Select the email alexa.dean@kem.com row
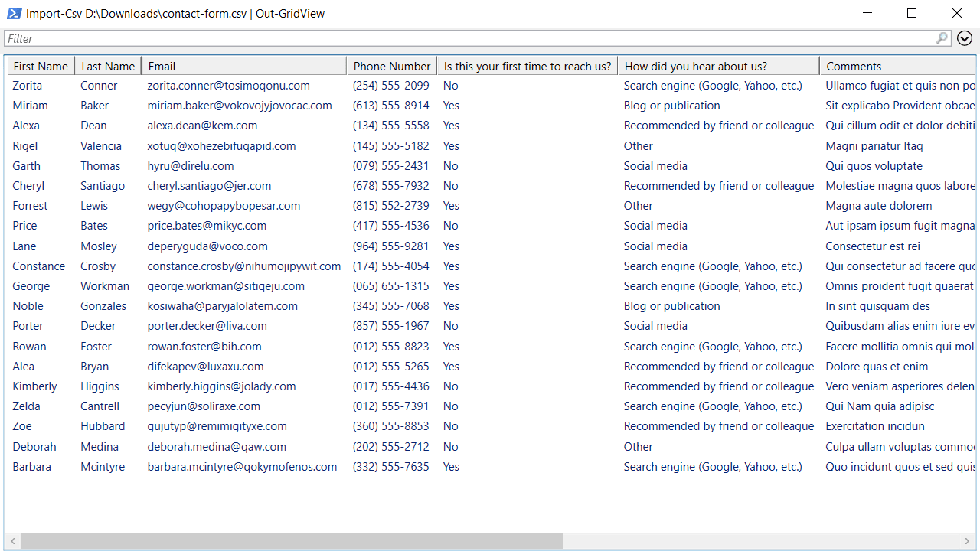The width and height of the screenshot is (980, 551). tap(202, 126)
